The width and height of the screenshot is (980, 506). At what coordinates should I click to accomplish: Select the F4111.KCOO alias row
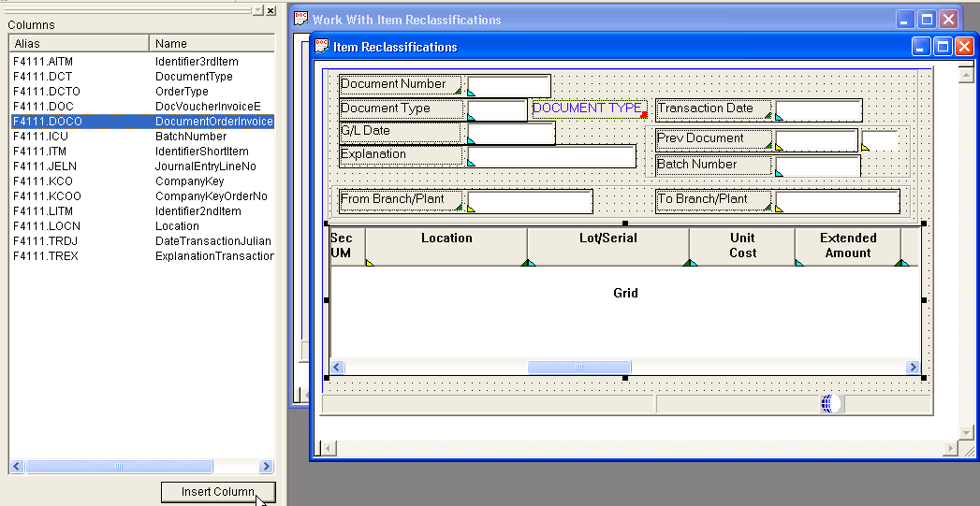click(142, 196)
